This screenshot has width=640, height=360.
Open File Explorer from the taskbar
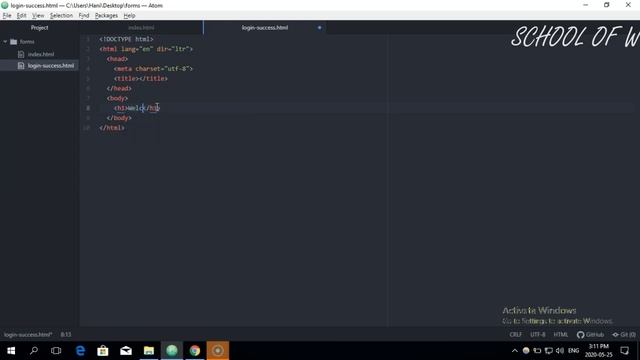tap(149, 351)
